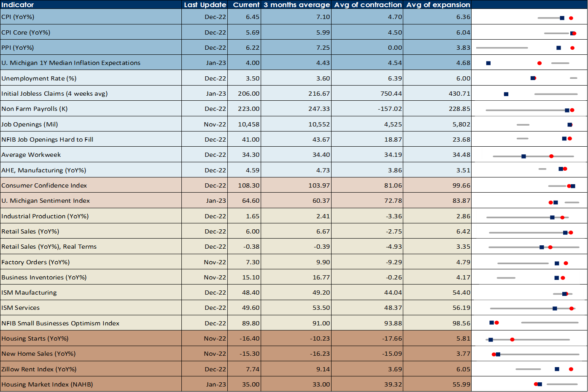Select the "Last Update" column header

(x=205, y=5)
